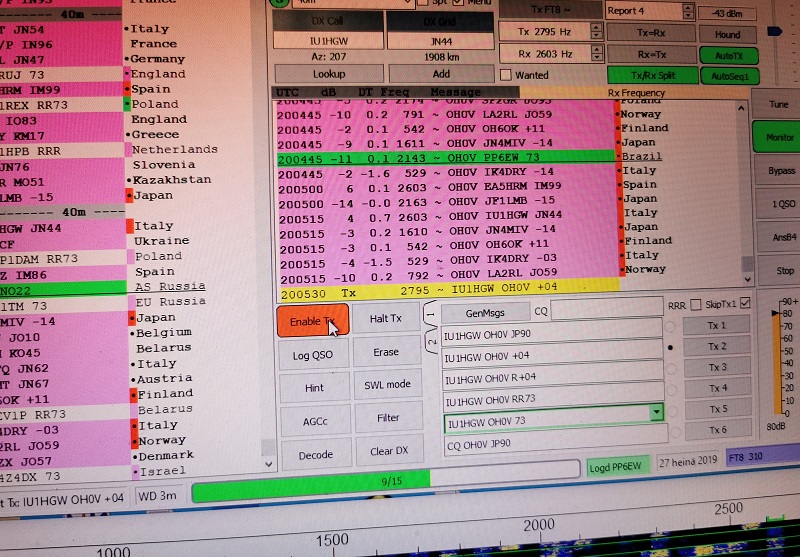Click the Tx 2 button

(717, 346)
